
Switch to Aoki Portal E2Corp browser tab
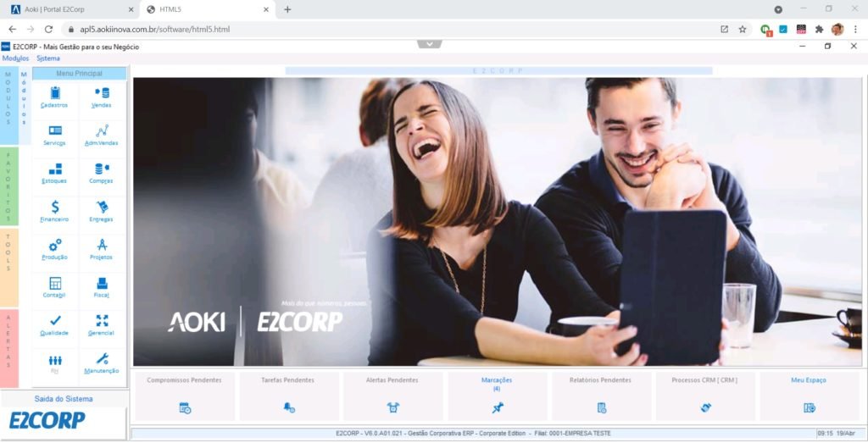click(x=72, y=9)
